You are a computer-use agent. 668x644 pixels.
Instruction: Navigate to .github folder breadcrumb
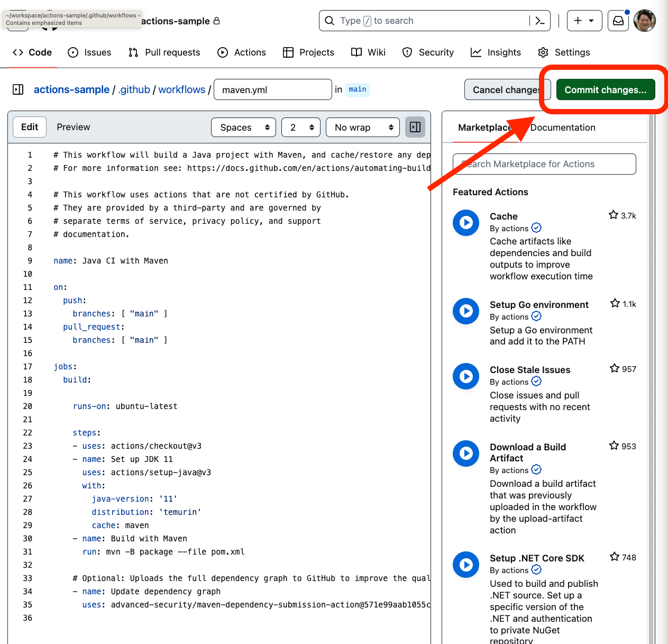click(134, 89)
